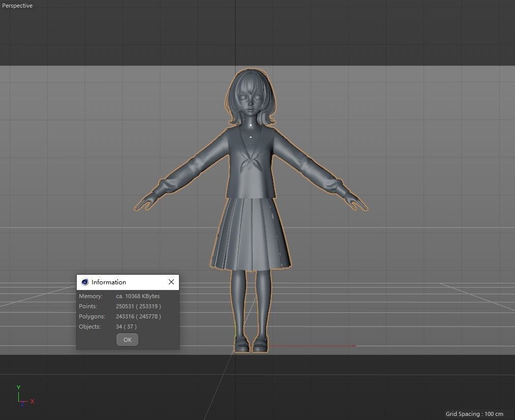Click the XYZ axis indicator in viewport
515x420 pixels.
point(25,396)
